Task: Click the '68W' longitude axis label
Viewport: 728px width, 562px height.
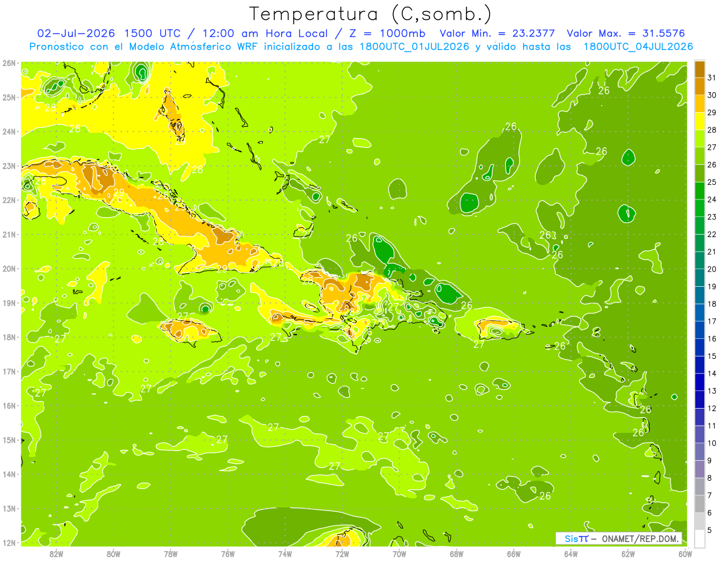Action: [457, 554]
